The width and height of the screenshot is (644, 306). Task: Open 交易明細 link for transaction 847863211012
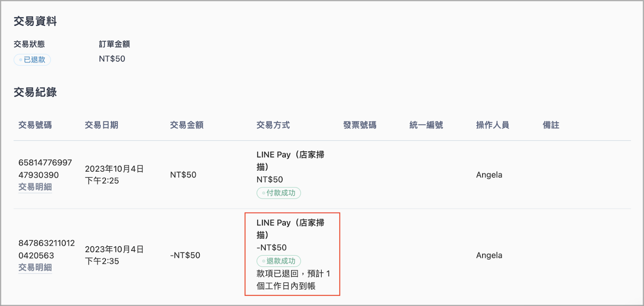35,267
